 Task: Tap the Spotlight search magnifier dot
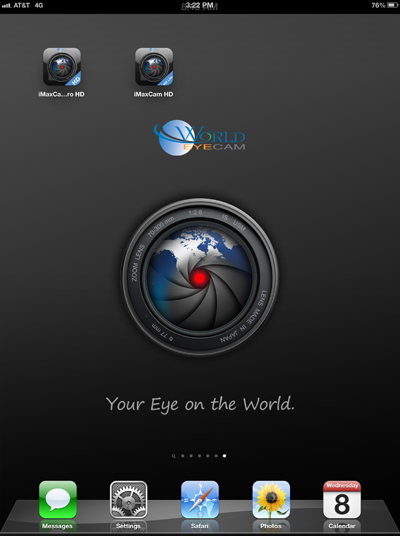point(174,456)
